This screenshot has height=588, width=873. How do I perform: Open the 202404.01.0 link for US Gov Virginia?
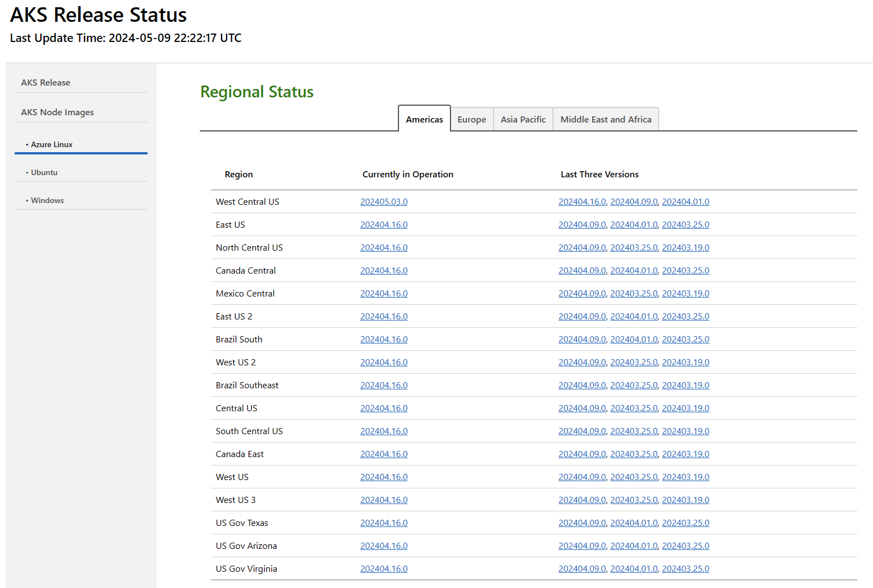[633, 568]
